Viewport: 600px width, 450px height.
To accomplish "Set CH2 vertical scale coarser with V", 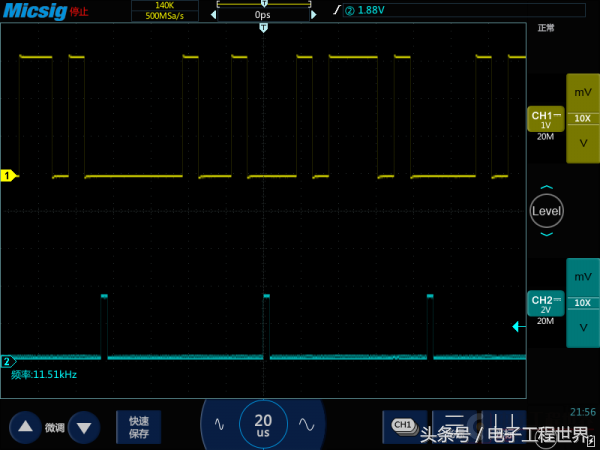I will [x=583, y=328].
